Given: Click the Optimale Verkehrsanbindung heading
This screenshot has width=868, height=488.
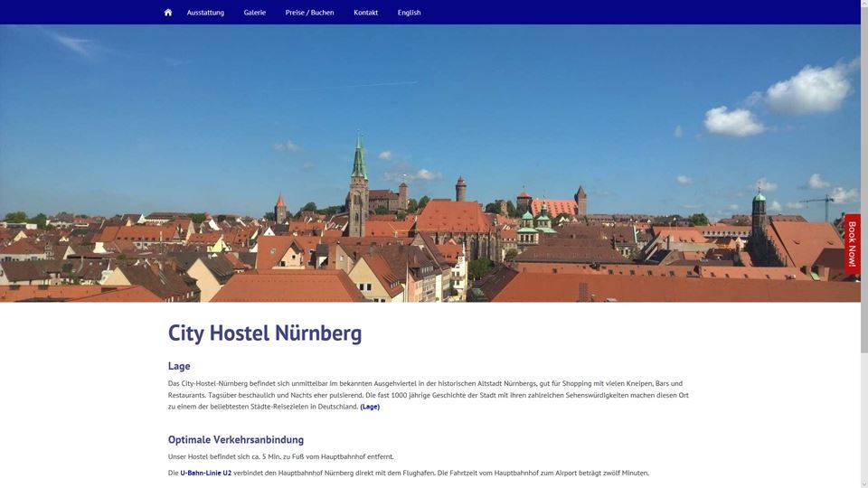Looking at the screenshot, I should coord(236,440).
